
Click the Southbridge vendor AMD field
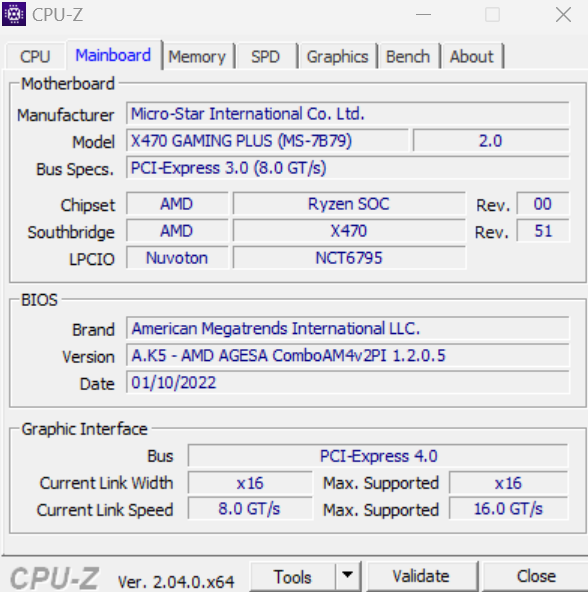pyautogui.click(x=177, y=231)
